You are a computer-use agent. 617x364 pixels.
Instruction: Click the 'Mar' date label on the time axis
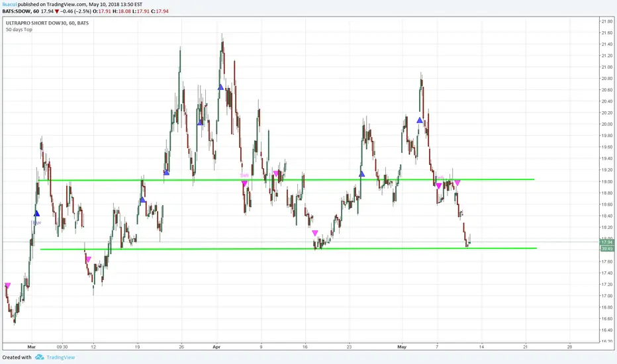[x=32, y=347]
